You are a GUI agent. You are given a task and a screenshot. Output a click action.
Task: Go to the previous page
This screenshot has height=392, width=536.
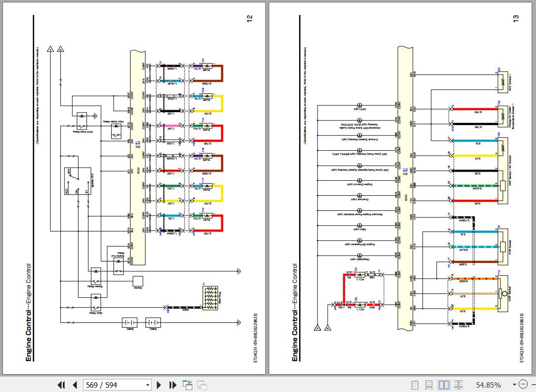pos(75,385)
